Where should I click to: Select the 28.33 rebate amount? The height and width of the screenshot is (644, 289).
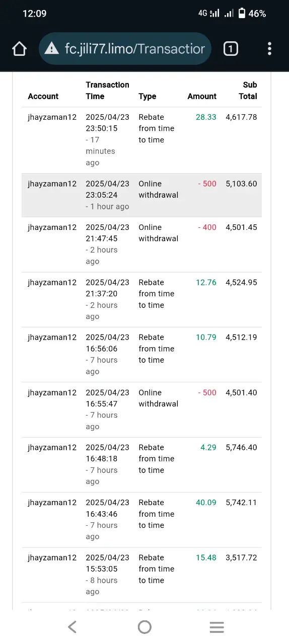(x=206, y=117)
